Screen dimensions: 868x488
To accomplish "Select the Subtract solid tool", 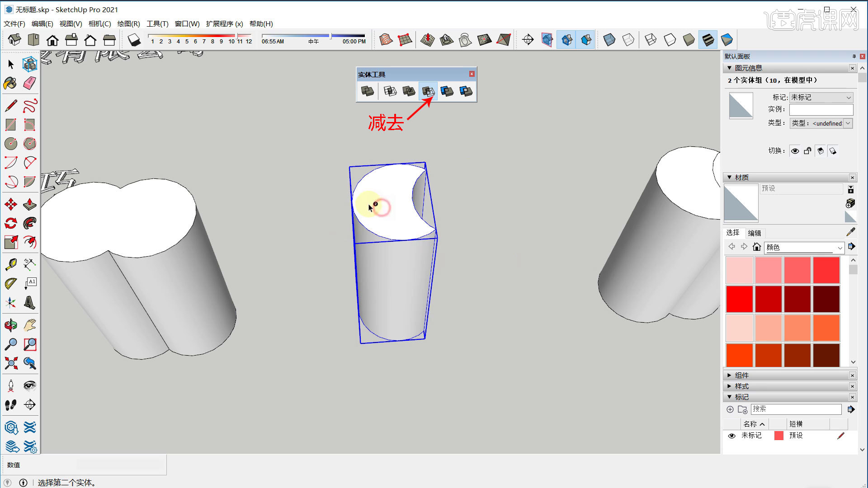I will [x=428, y=91].
